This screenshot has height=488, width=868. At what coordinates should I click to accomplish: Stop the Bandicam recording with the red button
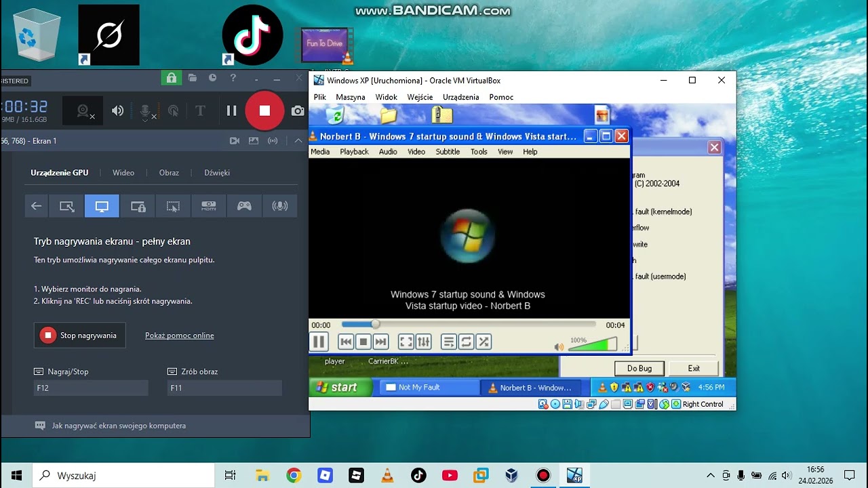(x=264, y=110)
